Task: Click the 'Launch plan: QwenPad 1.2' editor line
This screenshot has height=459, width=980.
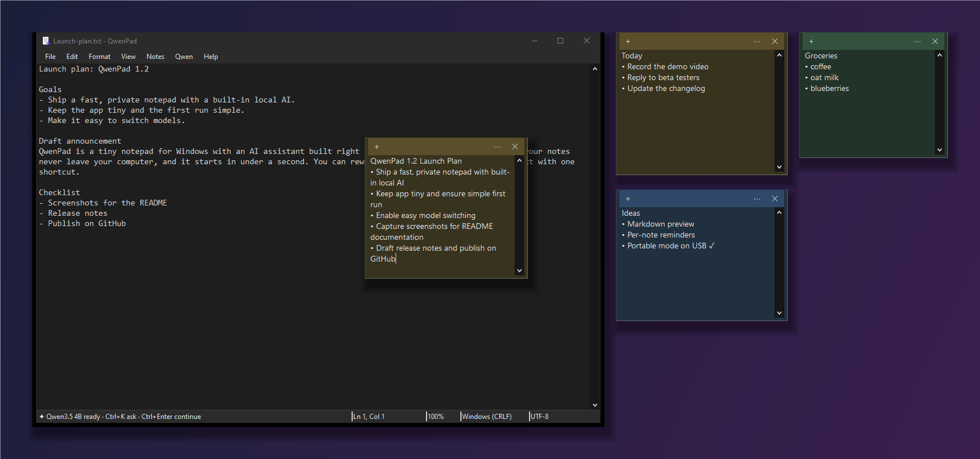Action: tap(94, 69)
